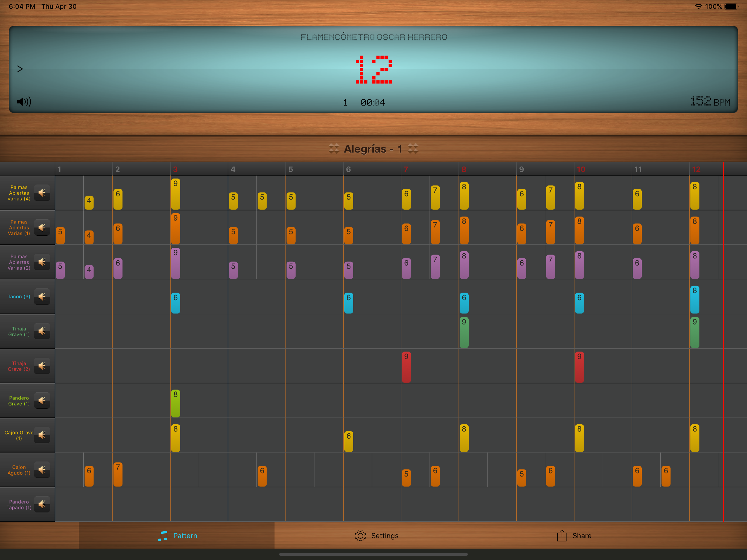Tap the large red beat counter 12
The image size is (747, 560).
point(373,69)
